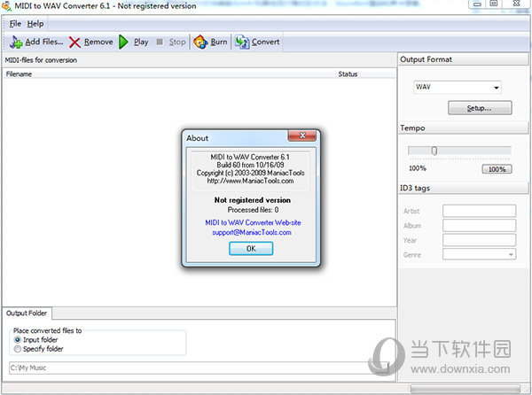Click the Setup... button

(x=480, y=108)
